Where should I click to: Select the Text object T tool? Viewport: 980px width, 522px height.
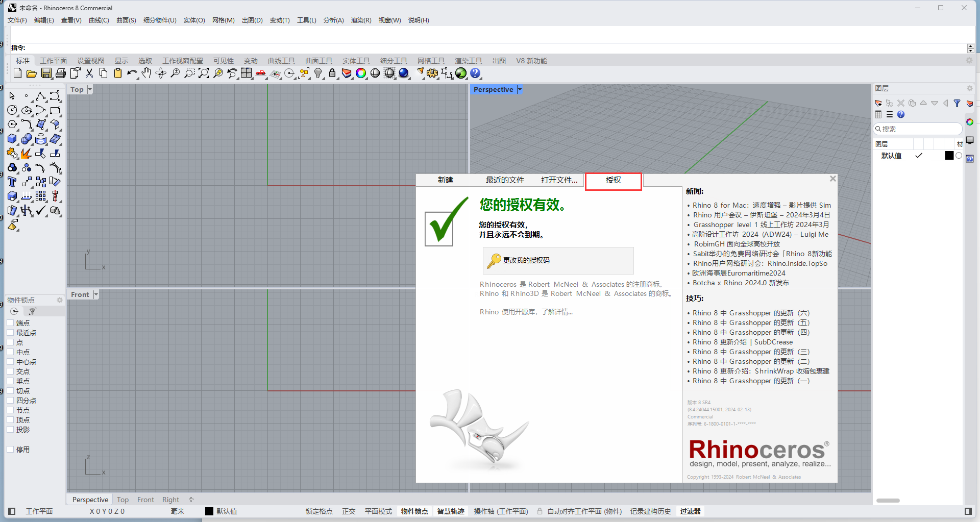[x=12, y=182]
